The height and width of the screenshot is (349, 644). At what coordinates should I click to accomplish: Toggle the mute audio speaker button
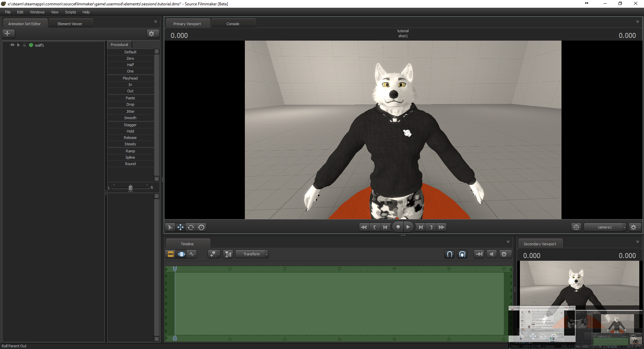coord(492,254)
